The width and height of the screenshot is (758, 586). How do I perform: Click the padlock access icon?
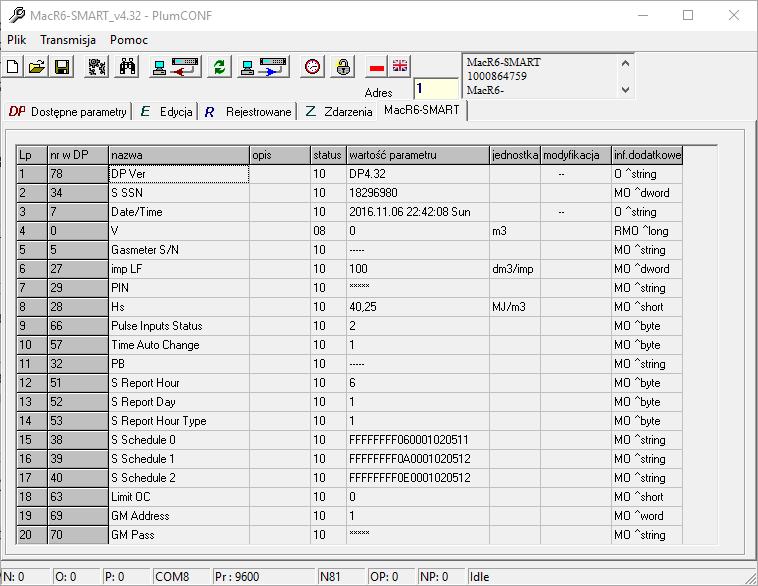(x=343, y=67)
